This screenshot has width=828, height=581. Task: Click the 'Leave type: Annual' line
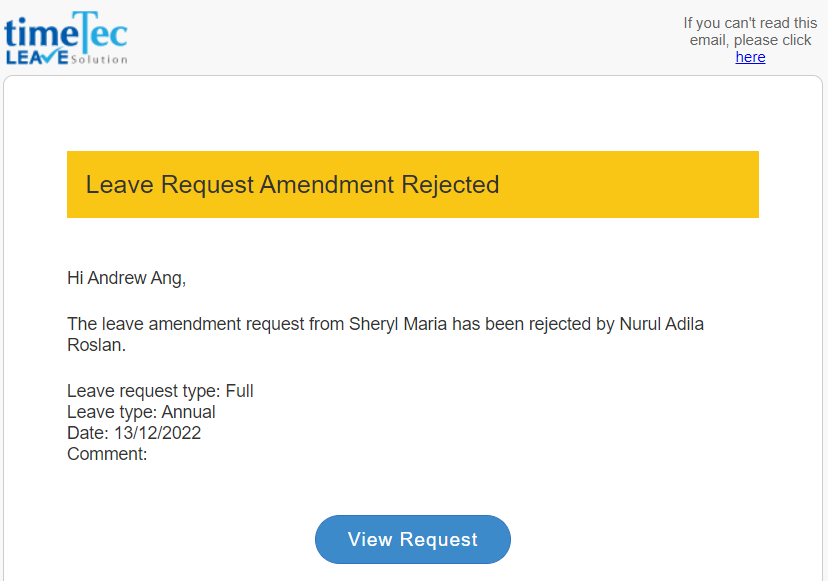tap(141, 412)
